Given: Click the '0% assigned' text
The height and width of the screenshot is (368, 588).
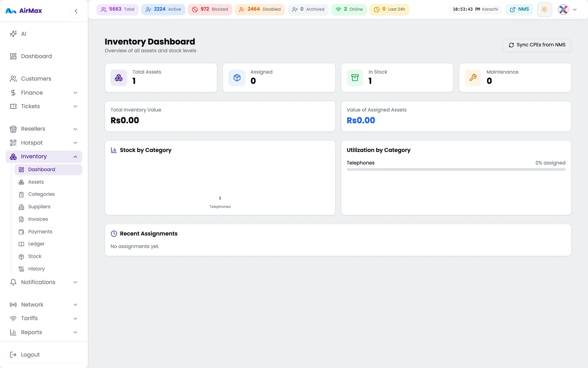Looking at the screenshot, I should point(550,163).
